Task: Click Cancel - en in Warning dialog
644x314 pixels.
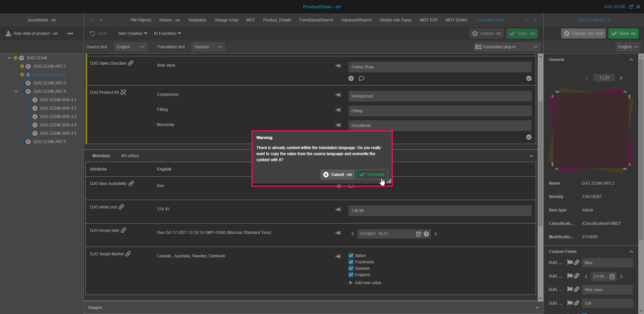Action: pos(337,175)
